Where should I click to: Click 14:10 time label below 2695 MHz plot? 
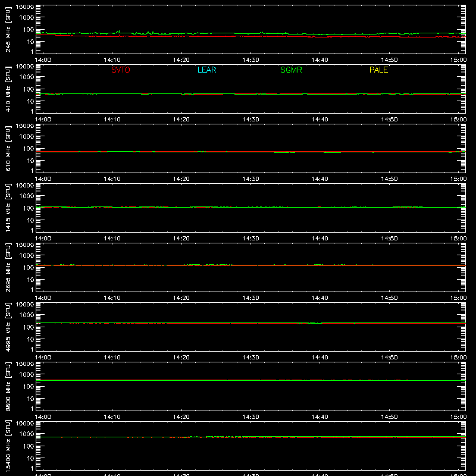[112, 298]
